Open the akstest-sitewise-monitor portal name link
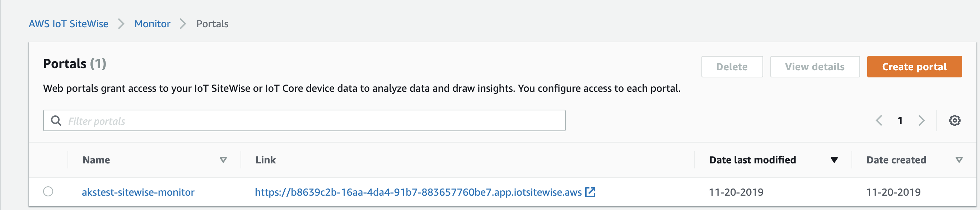 pyautogui.click(x=138, y=192)
